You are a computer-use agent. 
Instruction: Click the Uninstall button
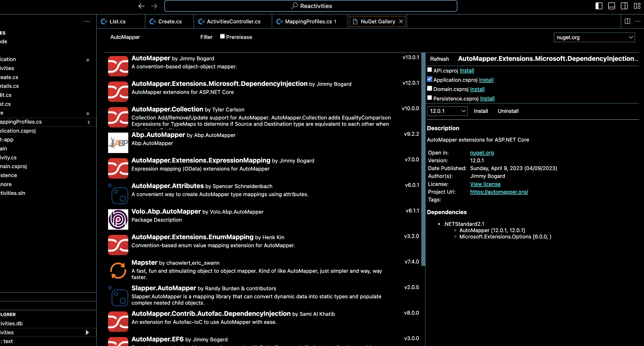[x=508, y=111]
